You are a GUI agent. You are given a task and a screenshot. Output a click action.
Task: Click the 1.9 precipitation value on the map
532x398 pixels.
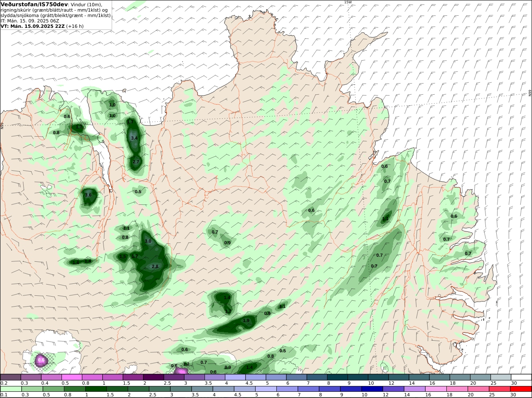246,320
